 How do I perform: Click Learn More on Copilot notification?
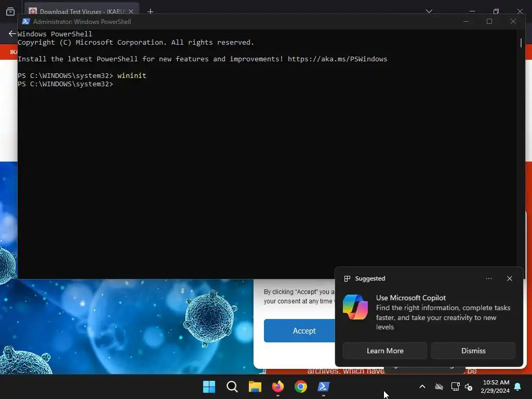point(385,351)
